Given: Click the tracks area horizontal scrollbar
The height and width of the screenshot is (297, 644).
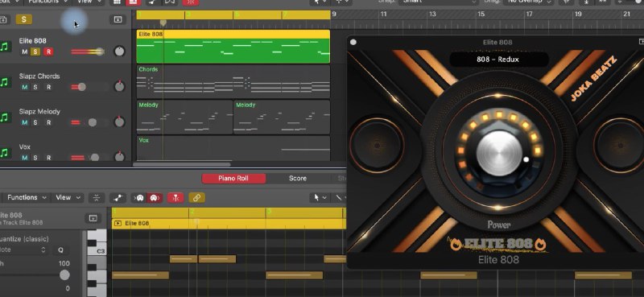Looking at the screenshot, I should (183, 164).
